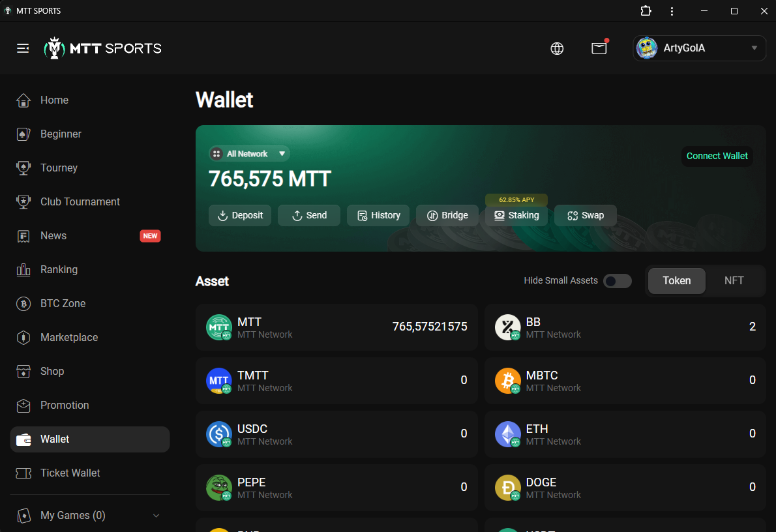Click the Ticket Wallet icon
Image resolution: width=776 pixels, height=532 pixels.
[23, 473]
